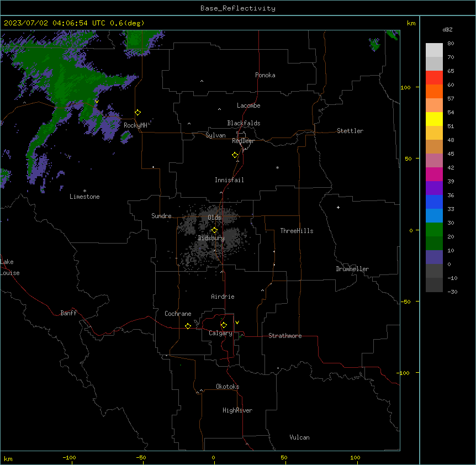Select the 50 tick label on the bottom axis
Screen dimensions: 476x465
284,457
